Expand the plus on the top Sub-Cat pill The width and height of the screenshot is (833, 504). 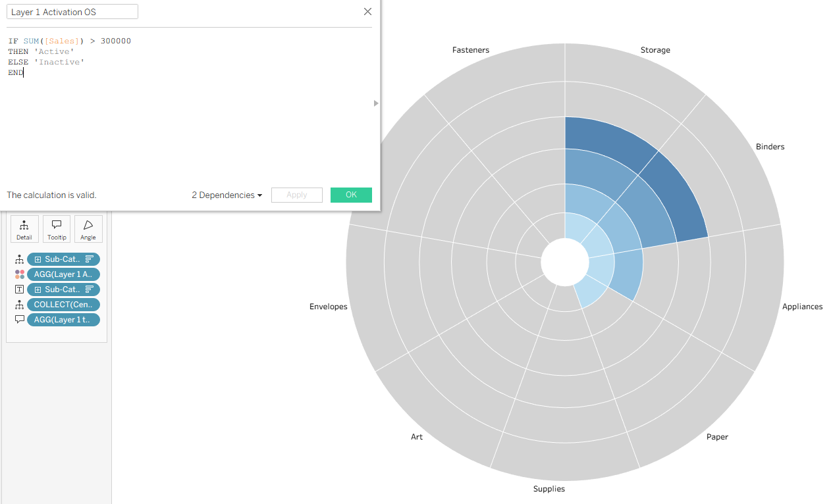click(x=38, y=259)
